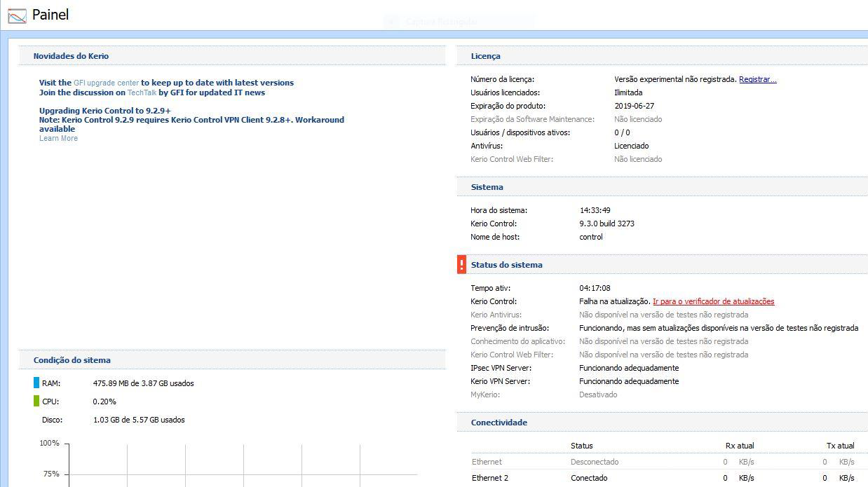Click the Learn More link
This screenshot has height=487, width=868.
pyautogui.click(x=58, y=138)
